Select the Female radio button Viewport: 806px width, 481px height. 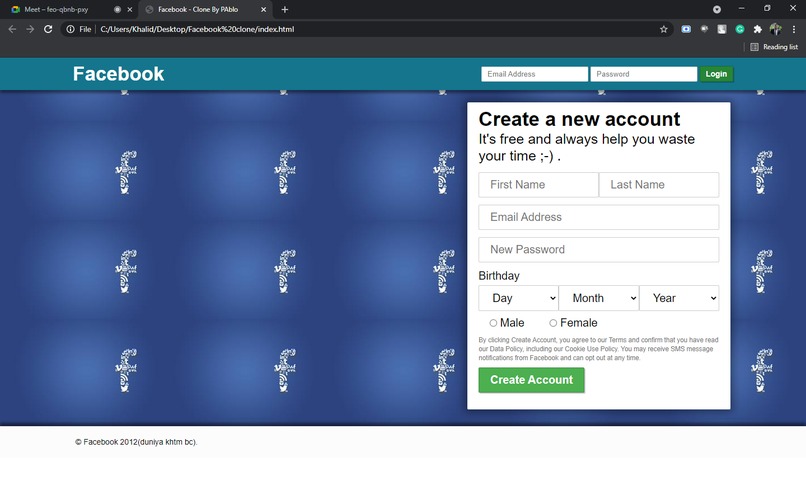click(x=553, y=323)
